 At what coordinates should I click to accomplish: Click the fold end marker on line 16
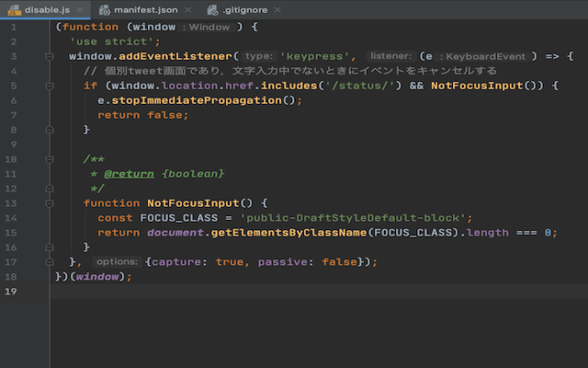(50, 247)
